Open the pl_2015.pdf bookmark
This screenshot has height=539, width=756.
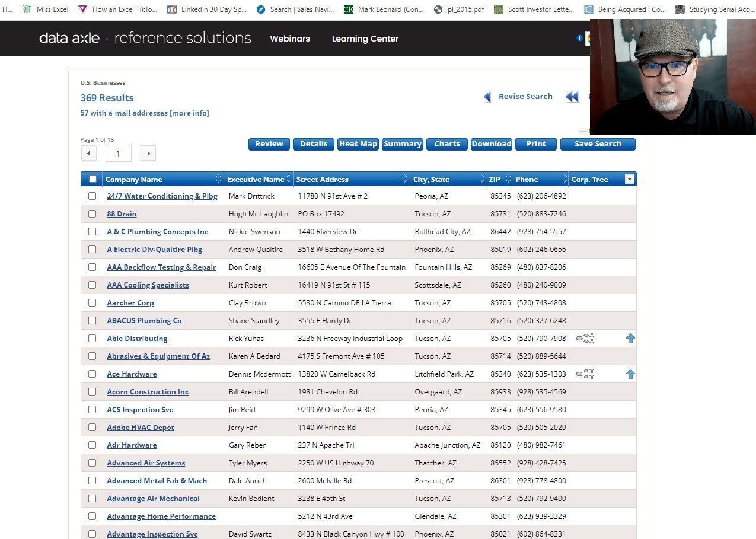460,9
